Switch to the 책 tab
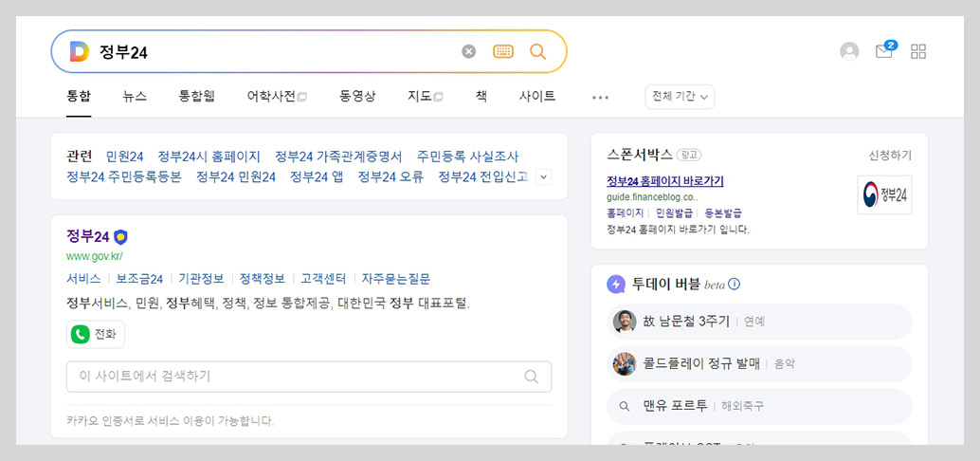Viewport: 980px width, 461px height. pos(481,97)
